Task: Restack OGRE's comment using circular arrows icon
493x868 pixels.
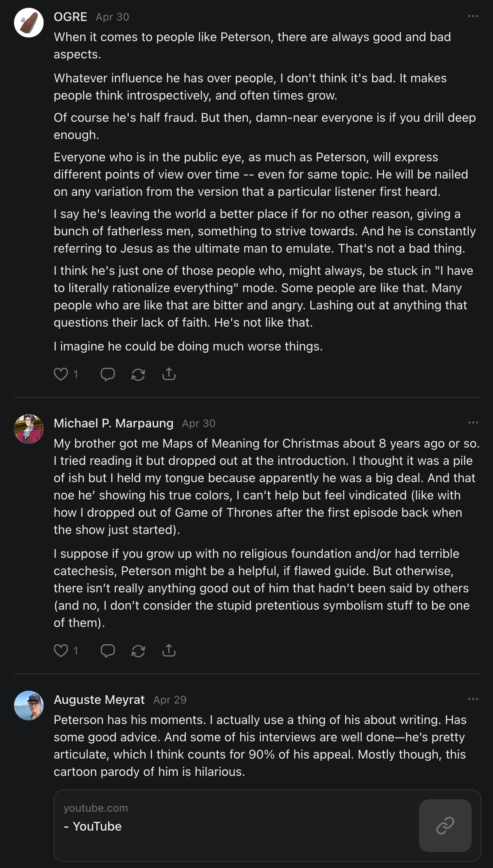Action: point(138,374)
